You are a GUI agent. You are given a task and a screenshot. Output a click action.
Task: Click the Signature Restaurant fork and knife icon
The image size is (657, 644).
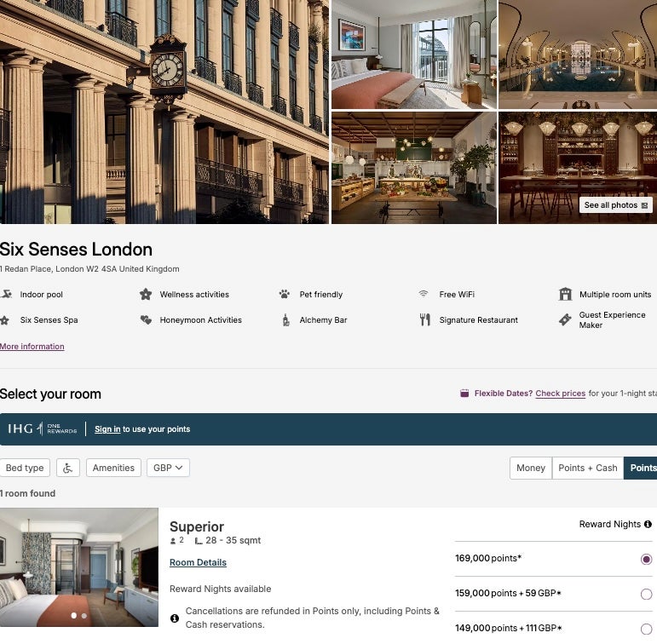[425, 319]
